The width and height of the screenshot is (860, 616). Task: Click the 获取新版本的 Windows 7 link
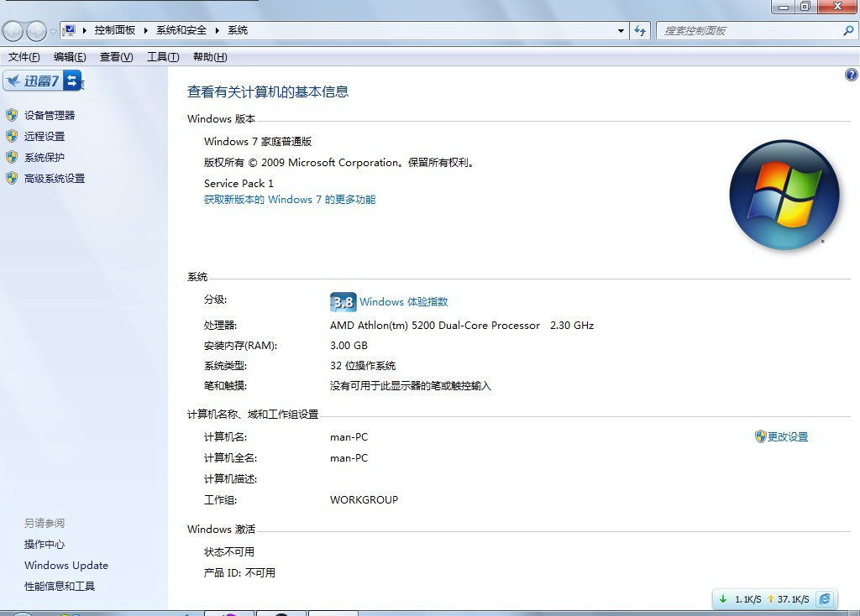[x=289, y=200]
